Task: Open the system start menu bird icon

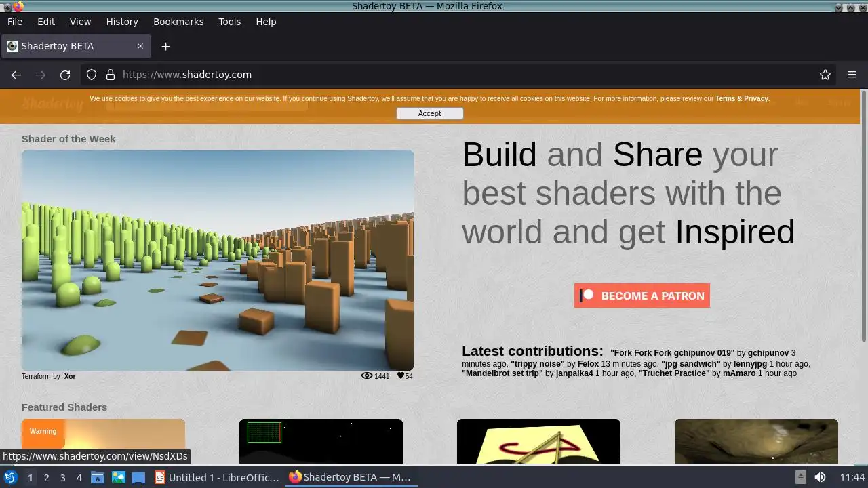Action: coord(11,477)
